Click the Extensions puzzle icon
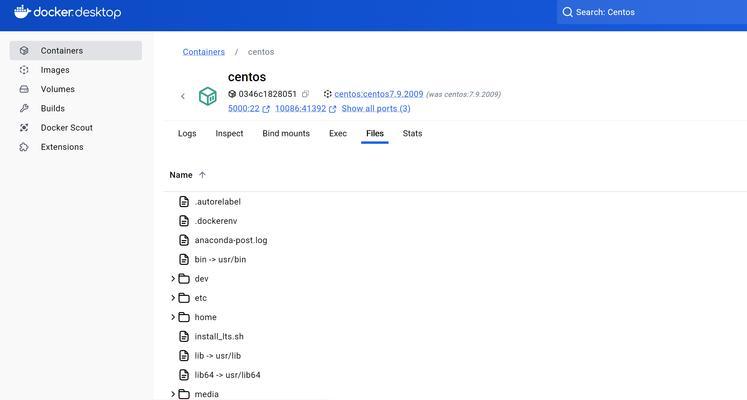 [x=24, y=147]
